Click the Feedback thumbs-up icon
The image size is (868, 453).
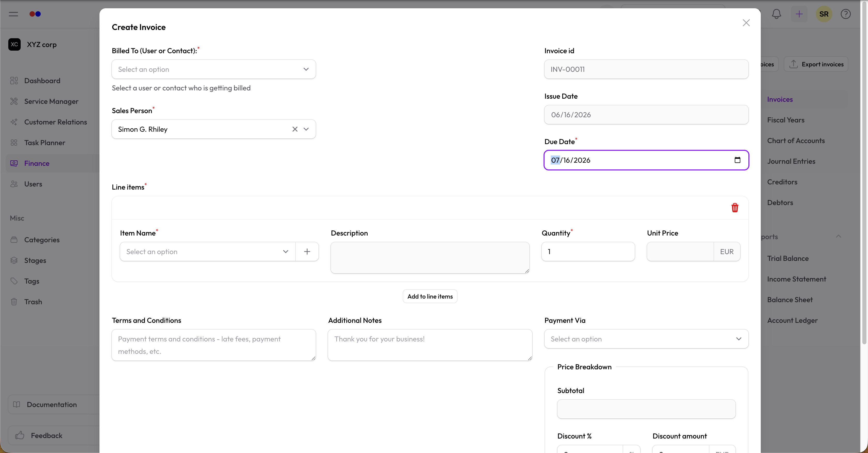pyautogui.click(x=20, y=435)
